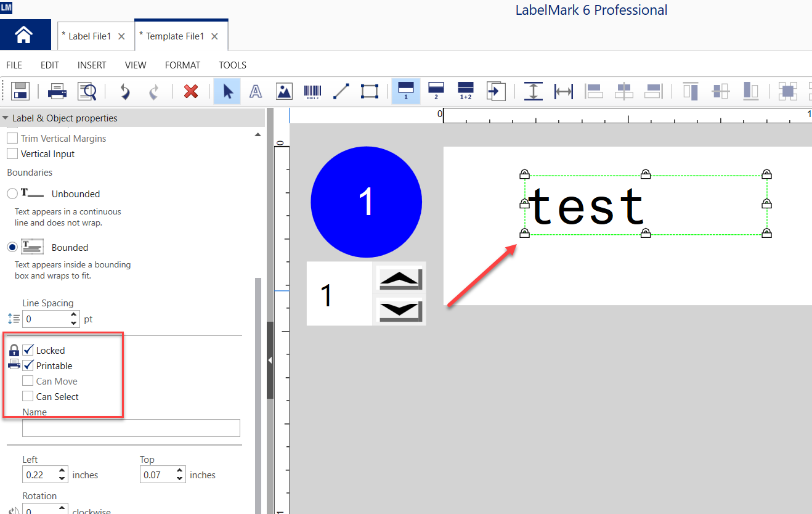The image size is (812, 514).
Task: Choose the Insert Picture tool
Action: [284, 91]
